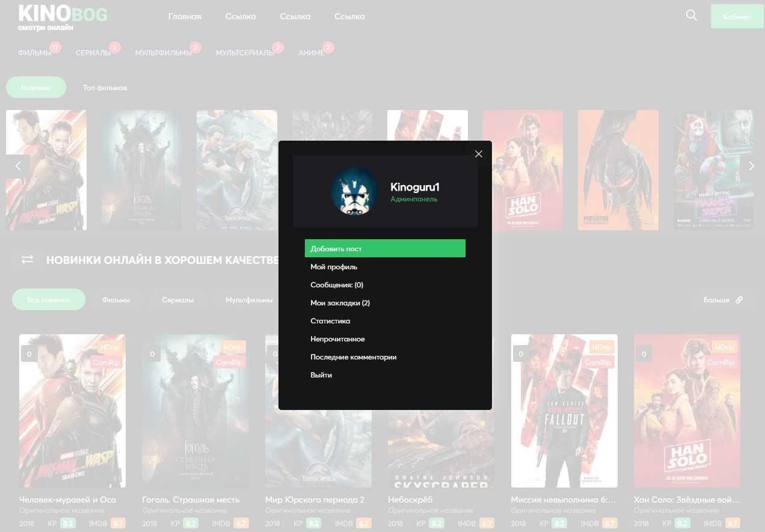Click carousel previous arrow

(x=18, y=166)
